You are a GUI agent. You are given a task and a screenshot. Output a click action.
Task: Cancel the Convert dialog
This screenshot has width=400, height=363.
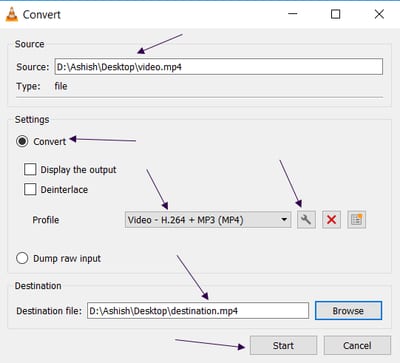357,345
